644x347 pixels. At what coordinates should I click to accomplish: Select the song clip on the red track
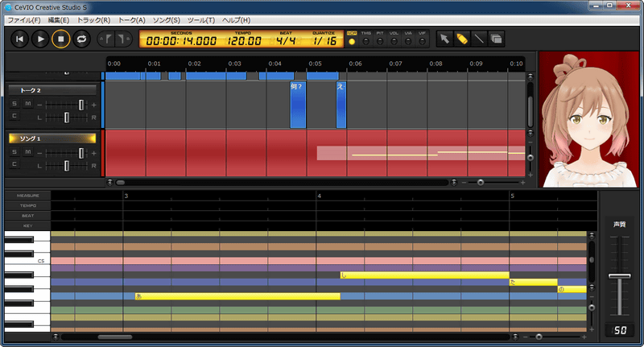(x=420, y=153)
